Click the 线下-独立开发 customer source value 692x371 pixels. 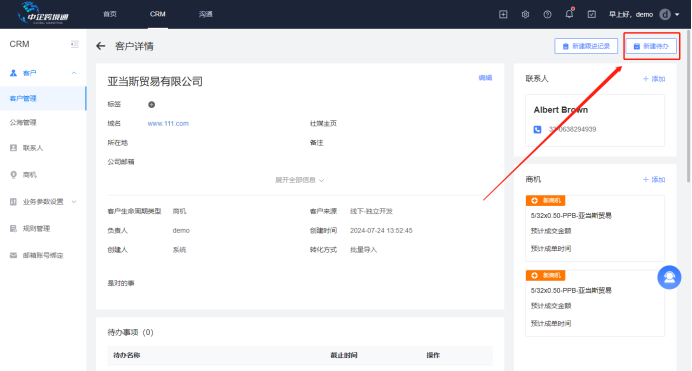pos(371,211)
